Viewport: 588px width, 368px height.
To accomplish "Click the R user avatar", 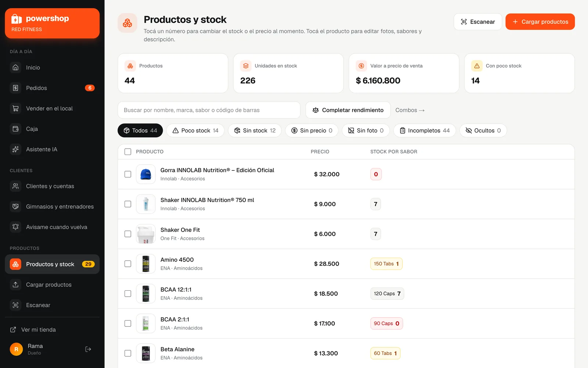I will click(x=16, y=349).
